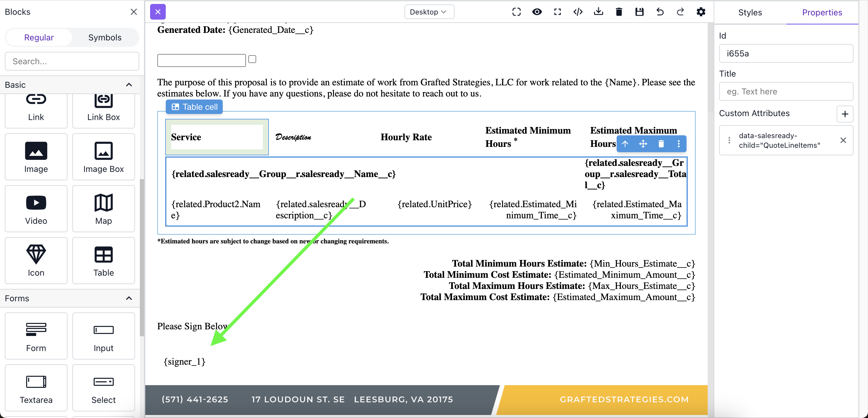Click the save floppy disk icon
Image resolution: width=868 pixels, height=418 pixels.
pyautogui.click(x=639, y=12)
